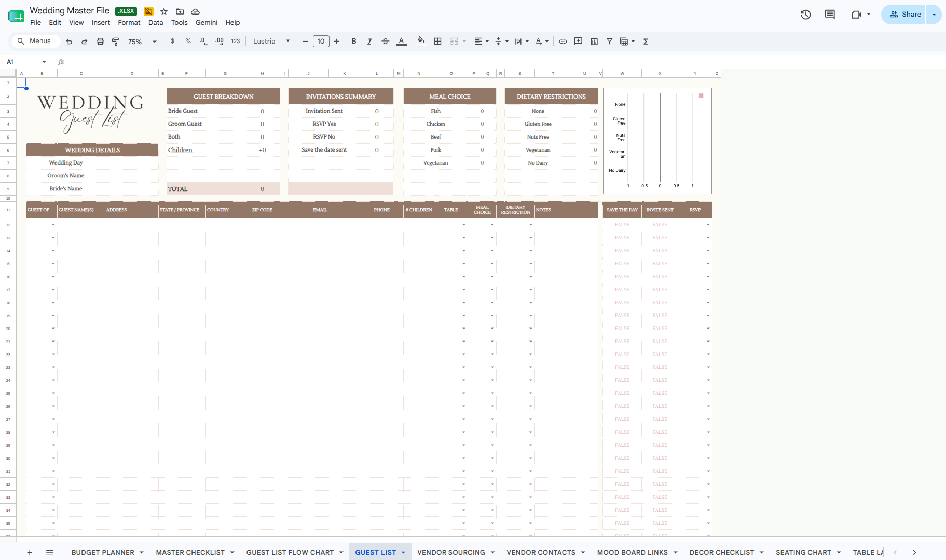Open the vertical align dropdown
This screenshot has height=560, width=946.
tap(502, 42)
